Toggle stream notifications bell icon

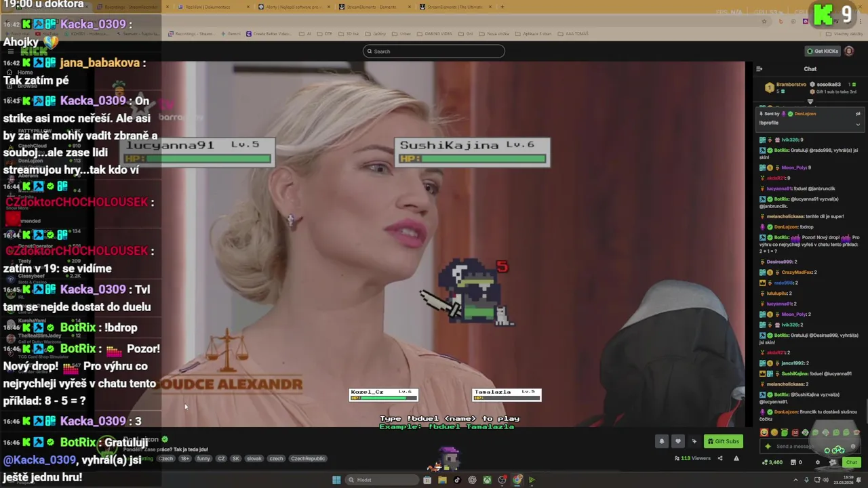tap(662, 441)
